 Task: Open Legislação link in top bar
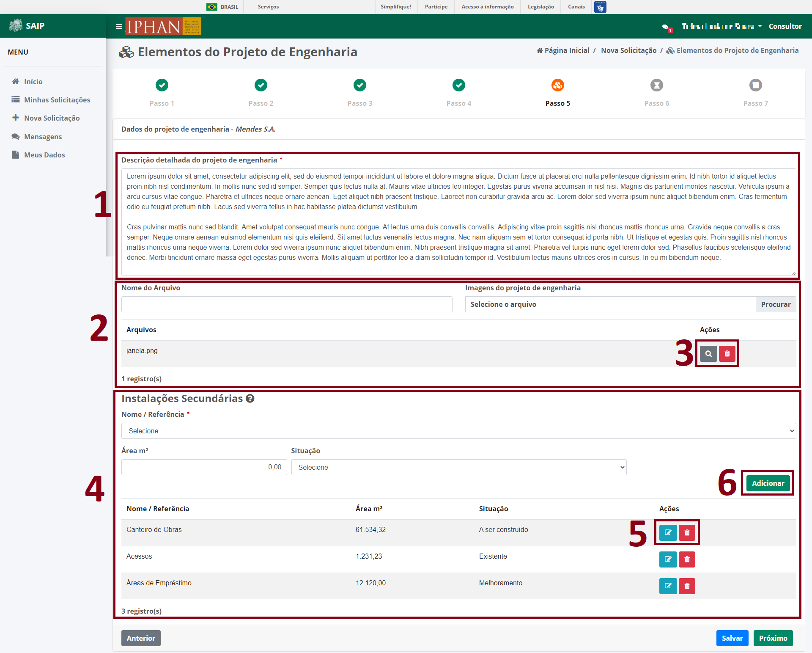click(x=541, y=7)
